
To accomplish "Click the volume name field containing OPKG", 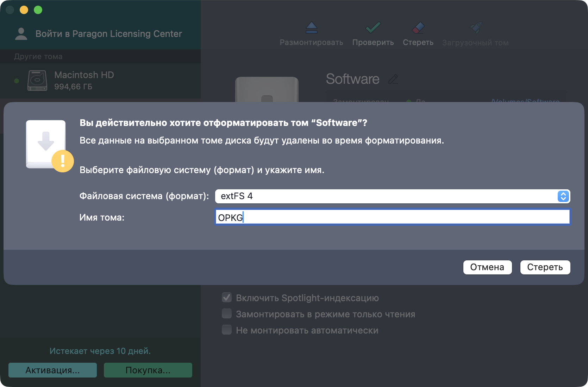I will click(x=393, y=217).
